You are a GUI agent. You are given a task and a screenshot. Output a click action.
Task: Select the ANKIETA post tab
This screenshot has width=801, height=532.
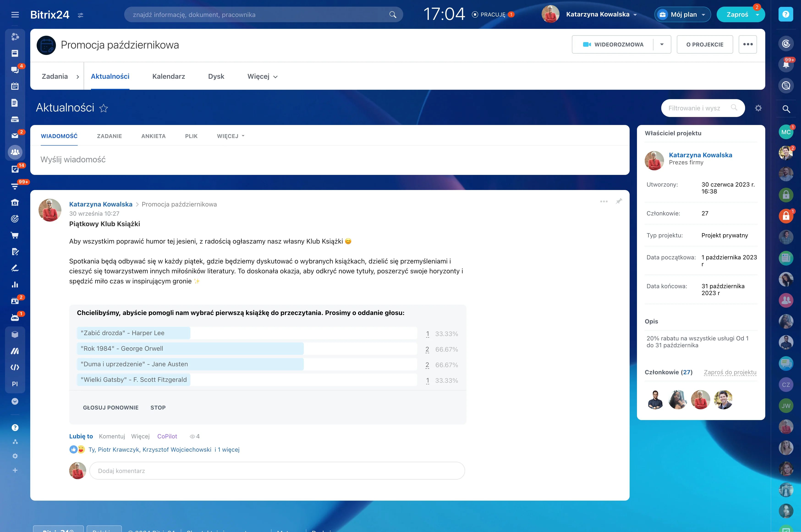coord(154,136)
